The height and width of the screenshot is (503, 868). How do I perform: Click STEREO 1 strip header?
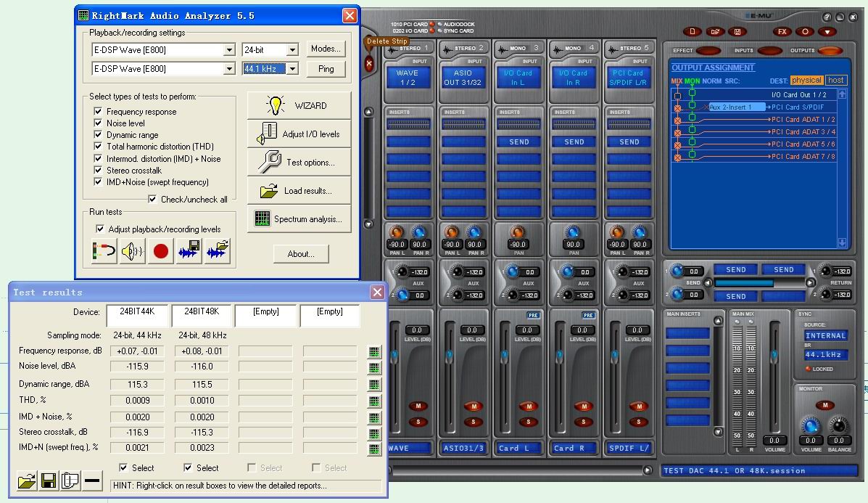[408, 48]
